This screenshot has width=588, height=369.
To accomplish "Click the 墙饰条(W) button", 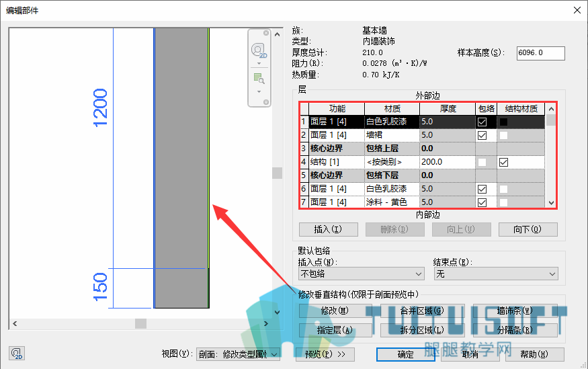I will pos(515,311).
